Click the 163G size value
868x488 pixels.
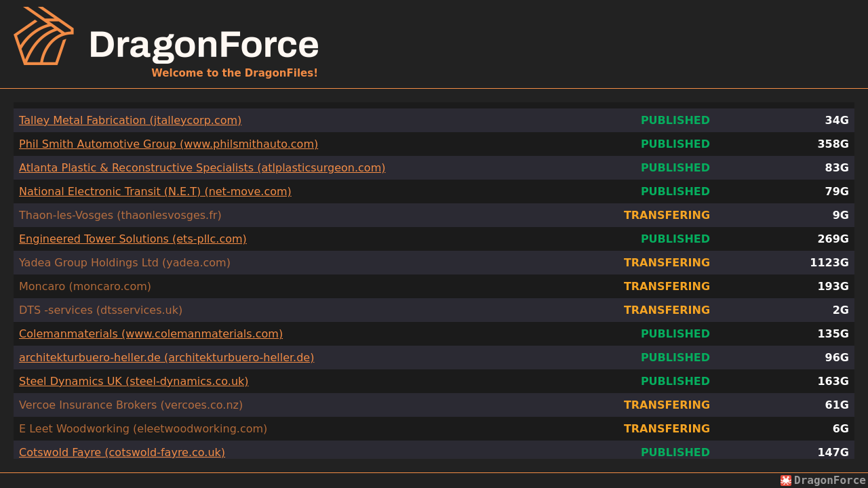pos(833,381)
